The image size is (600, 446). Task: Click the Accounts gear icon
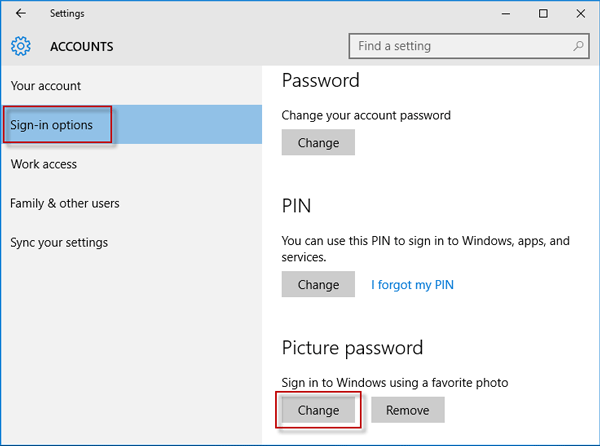(21, 46)
